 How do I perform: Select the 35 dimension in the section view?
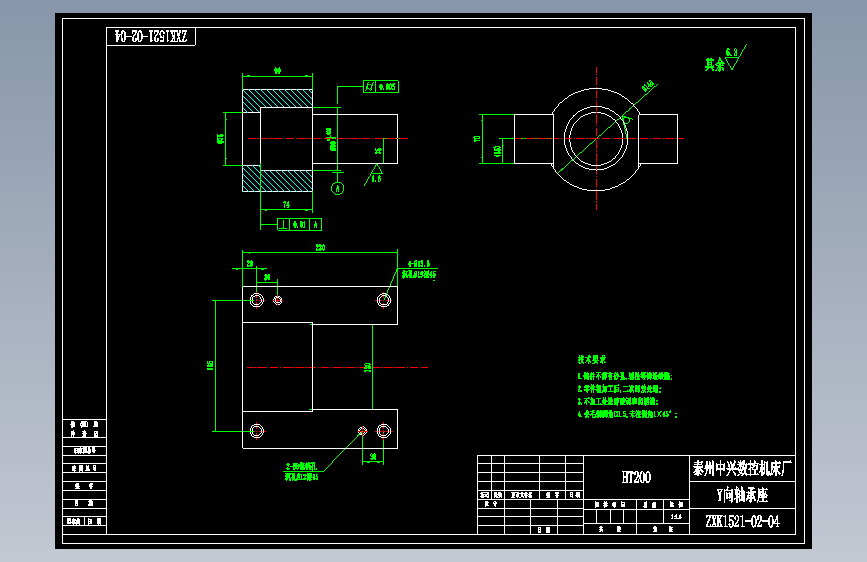tap(378, 150)
